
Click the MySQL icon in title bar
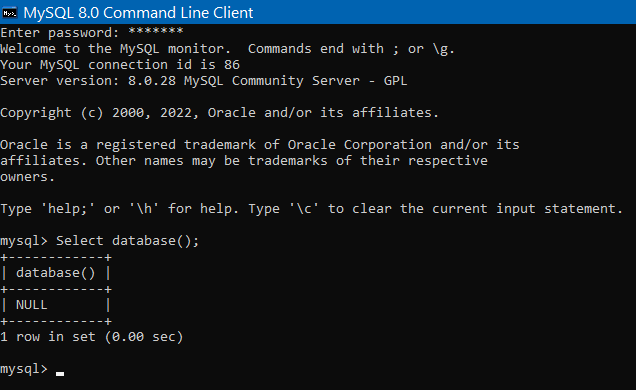pos(10,13)
